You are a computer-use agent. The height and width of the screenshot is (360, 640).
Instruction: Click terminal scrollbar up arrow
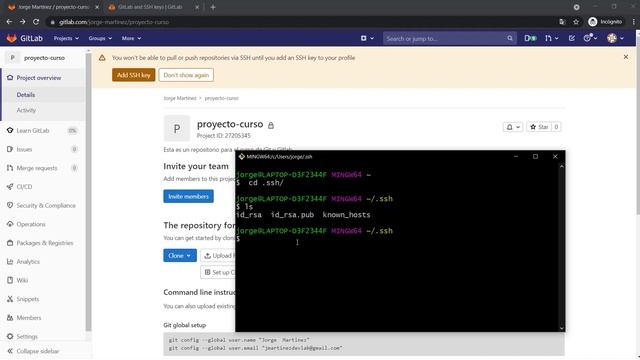point(562,167)
